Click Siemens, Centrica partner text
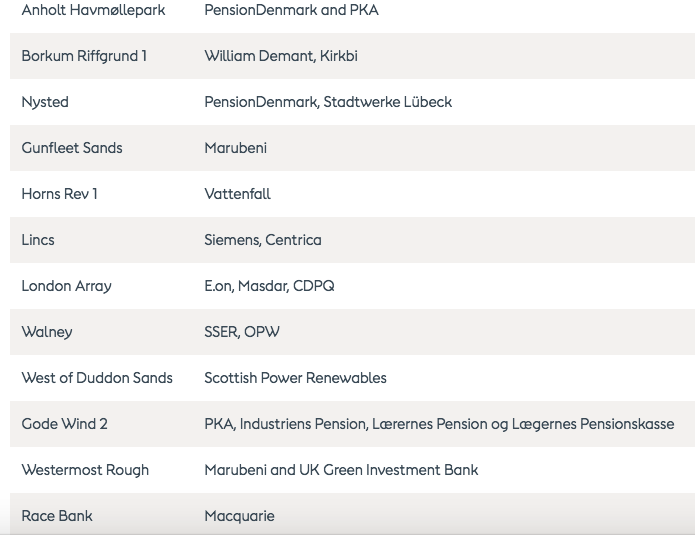This screenshot has width=695, height=535. point(262,240)
